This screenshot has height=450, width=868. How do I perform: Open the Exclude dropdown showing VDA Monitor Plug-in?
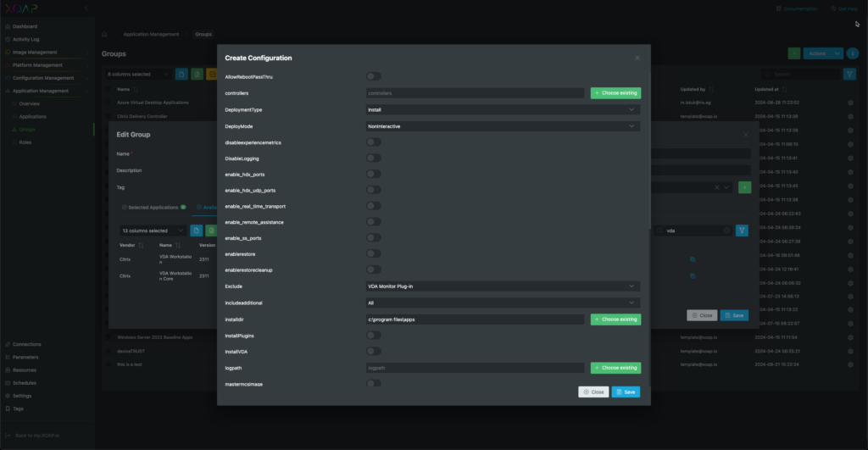click(503, 286)
